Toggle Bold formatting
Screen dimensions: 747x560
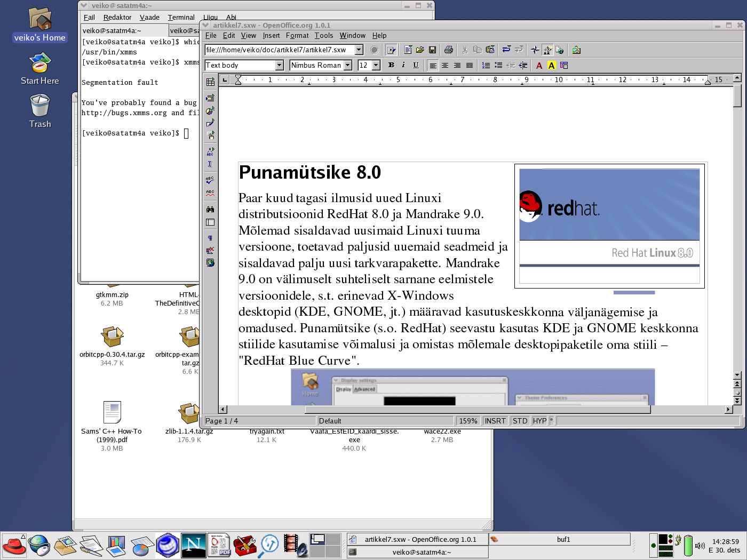pos(391,65)
